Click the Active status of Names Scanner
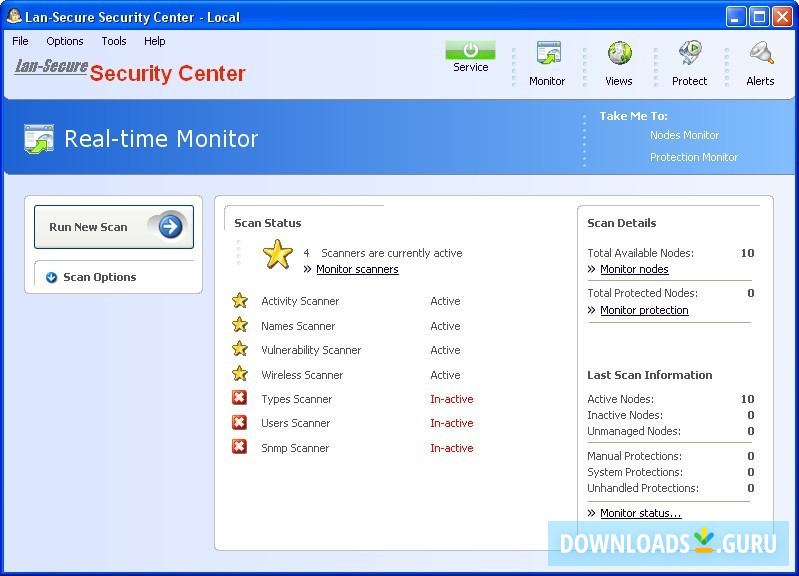The width and height of the screenshot is (799, 576). click(x=445, y=326)
